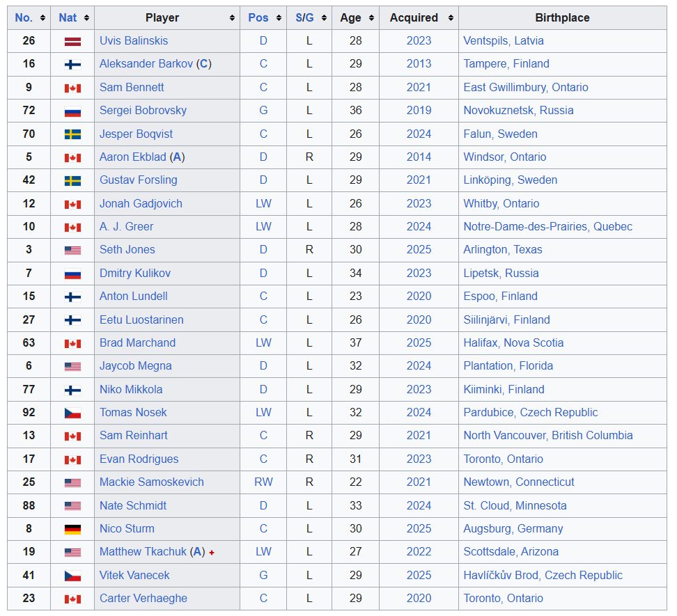Sort table by the S/G column arrows

(324, 17)
